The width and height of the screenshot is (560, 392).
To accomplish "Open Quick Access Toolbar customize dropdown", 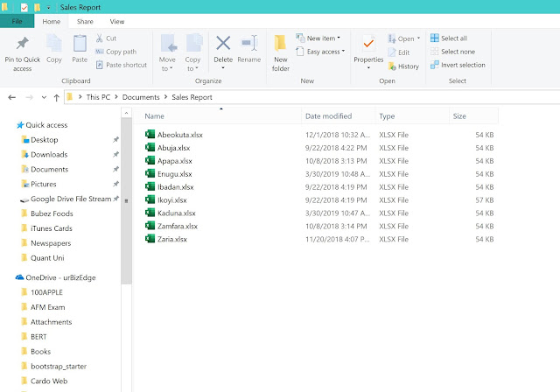I will pos(48,7).
